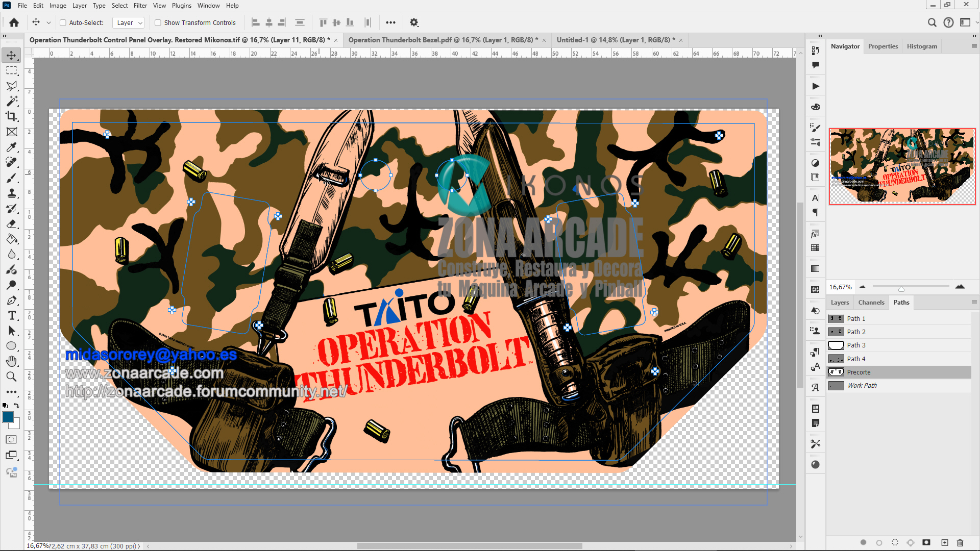980x551 pixels.
Task: Select the Zoom tool
Action: 11,377
